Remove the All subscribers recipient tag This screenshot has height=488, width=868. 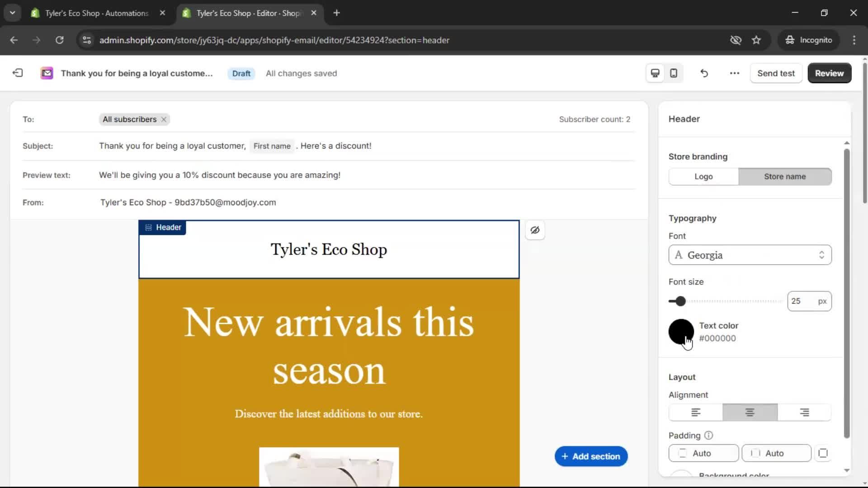[163, 119]
